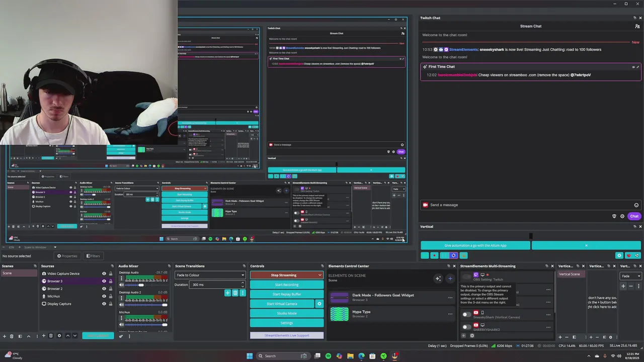Toggle visibility of Browser 3 source

[x=104, y=281]
